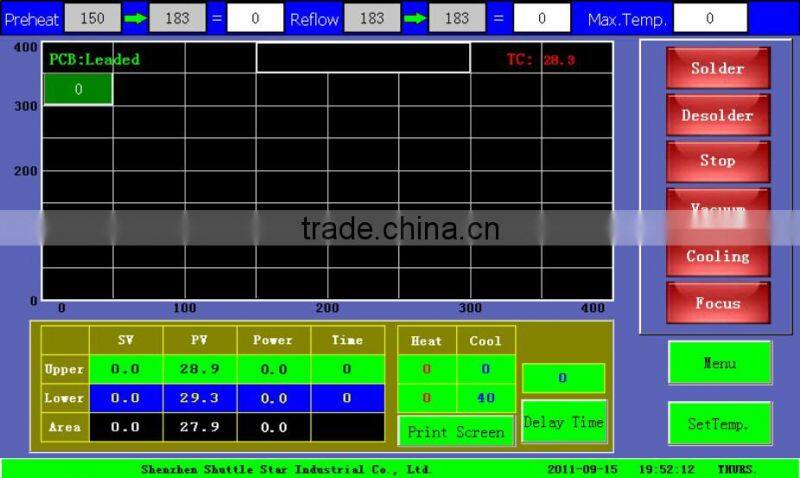Select the Lower row PV value 29.3
Screen dimensions: 800x478
199,398
